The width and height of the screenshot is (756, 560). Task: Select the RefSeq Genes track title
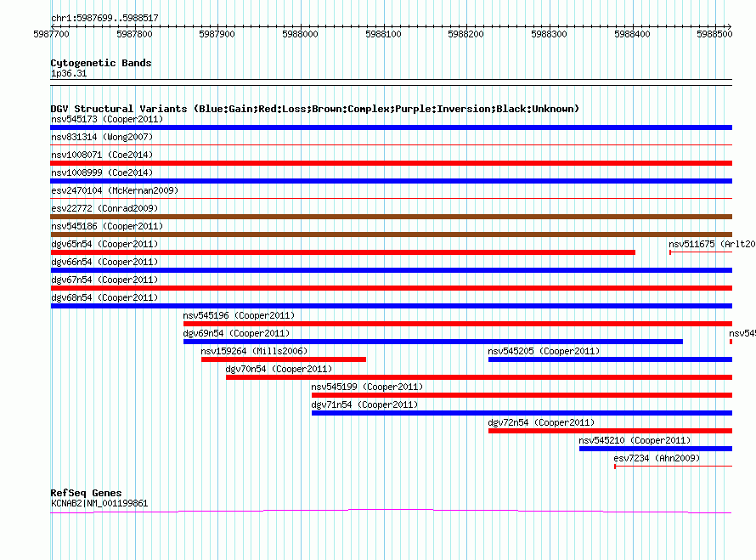point(86,493)
